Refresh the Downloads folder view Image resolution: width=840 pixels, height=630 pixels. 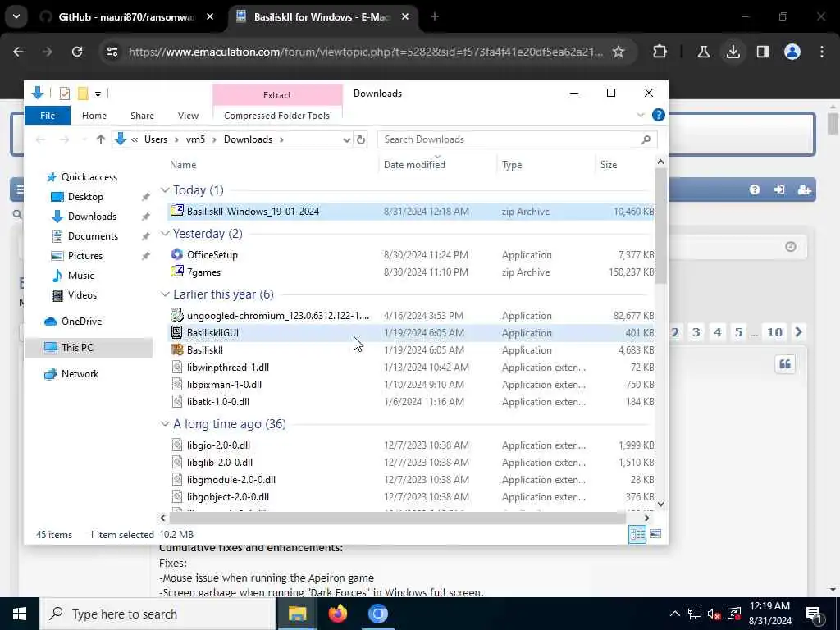(361, 139)
